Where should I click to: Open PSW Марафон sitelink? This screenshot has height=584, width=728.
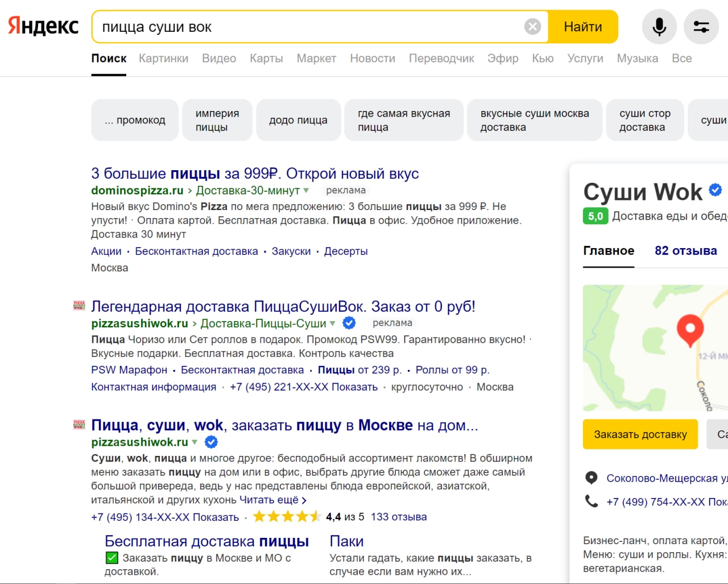point(129,370)
